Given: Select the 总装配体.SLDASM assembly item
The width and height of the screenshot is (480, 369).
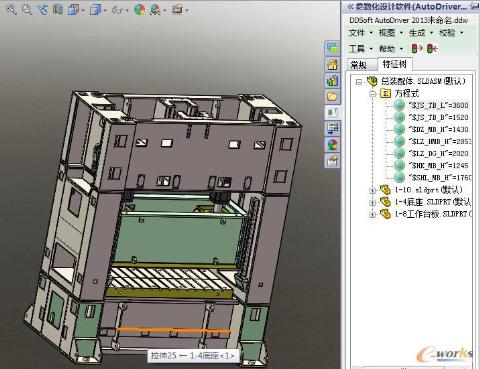Looking at the screenshot, I should [x=423, y=81].
